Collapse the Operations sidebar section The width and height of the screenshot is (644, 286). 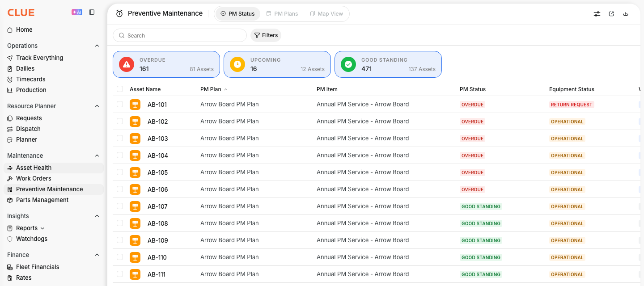(x=97, y=46)
